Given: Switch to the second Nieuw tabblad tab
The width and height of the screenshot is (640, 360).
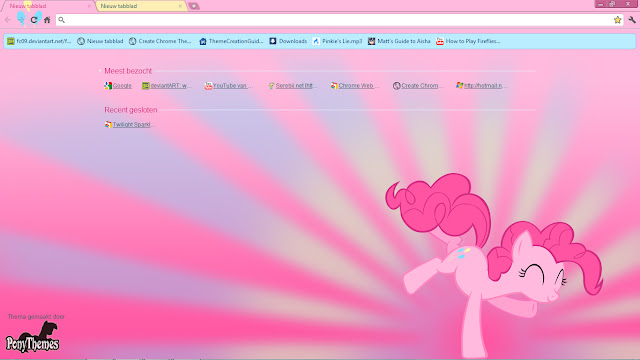Looking at the screenshot, I should tap(141, 6).
